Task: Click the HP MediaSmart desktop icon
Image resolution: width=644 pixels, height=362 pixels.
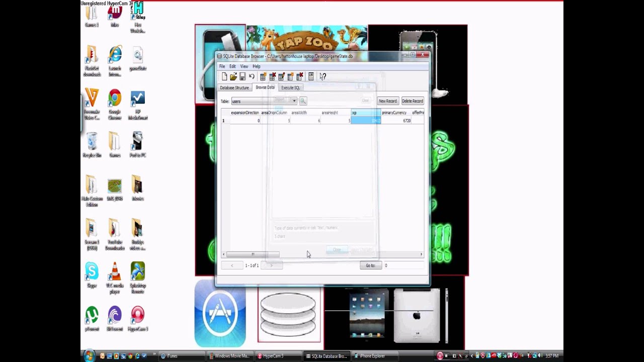Action: (x=137, y=104)
